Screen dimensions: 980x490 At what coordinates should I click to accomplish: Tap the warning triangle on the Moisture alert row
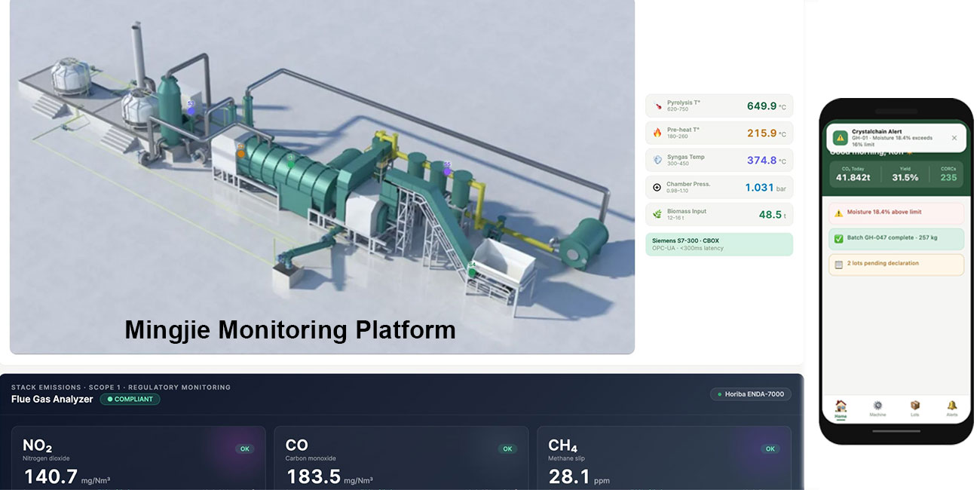click(838, 213)
